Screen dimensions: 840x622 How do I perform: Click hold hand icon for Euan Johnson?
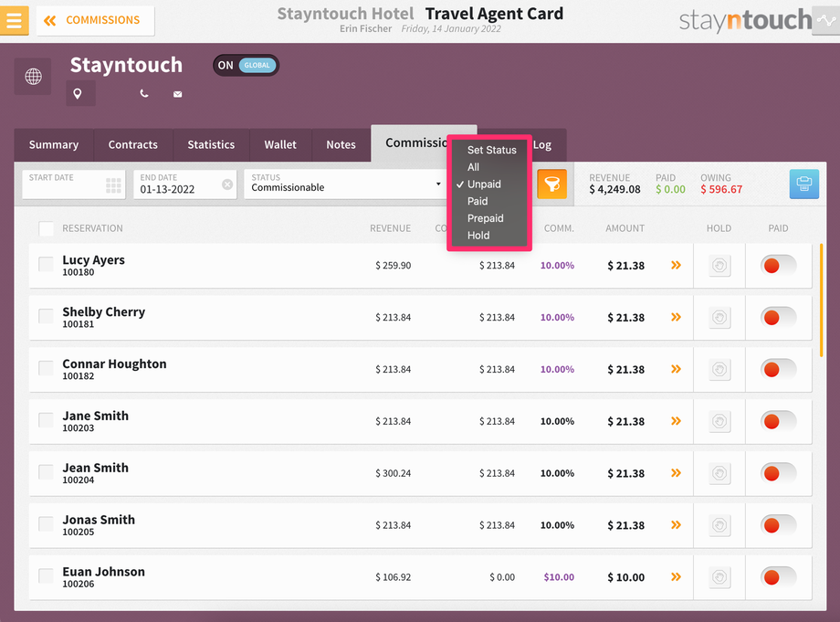tap(719, 577)
